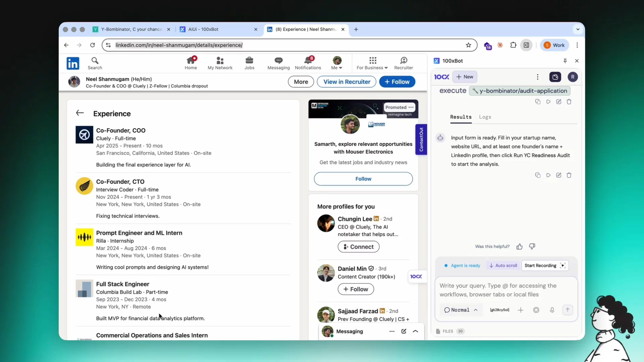Image resolution: width=644 pixels, height=362 pixels.
Task: Pin the 100xBot side panel
Action: (565, 61)
